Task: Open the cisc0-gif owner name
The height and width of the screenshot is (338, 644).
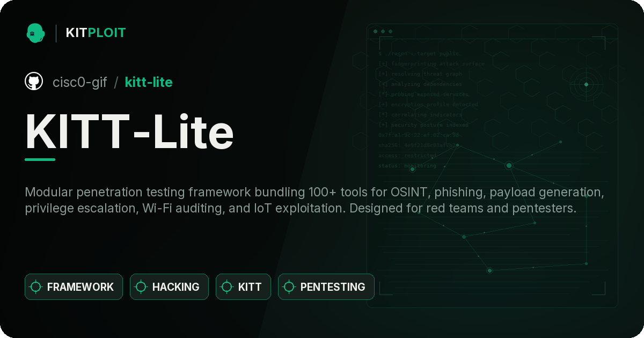Action: (x=80, y=82)
